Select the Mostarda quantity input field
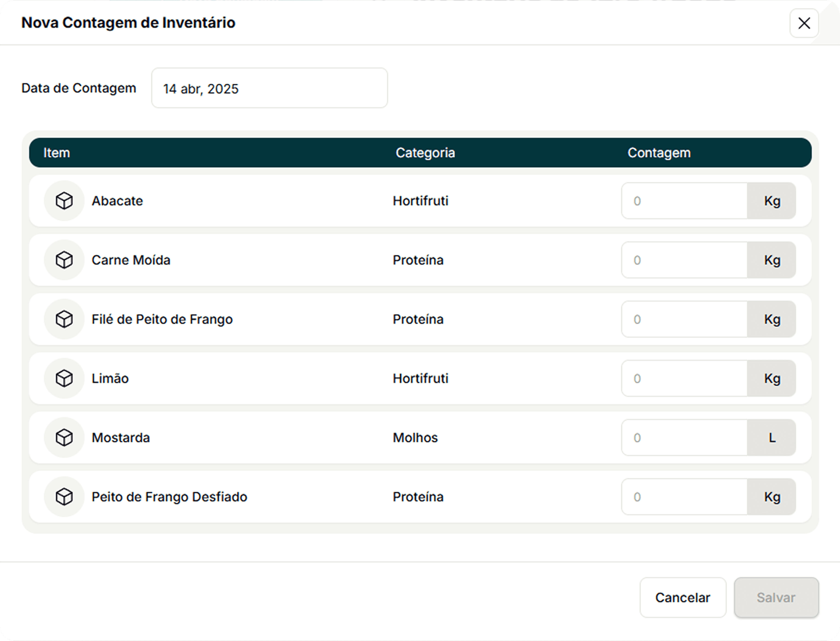 coord(684,437)
